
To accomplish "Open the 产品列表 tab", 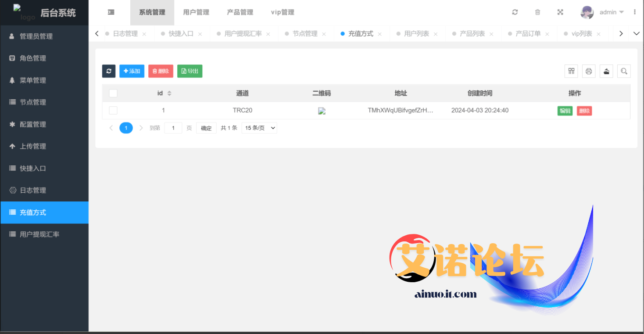I will 472,33.
